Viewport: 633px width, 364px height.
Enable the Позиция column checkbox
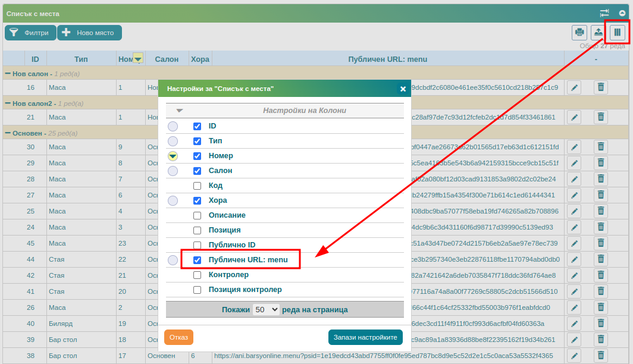(x=197, y=230)
